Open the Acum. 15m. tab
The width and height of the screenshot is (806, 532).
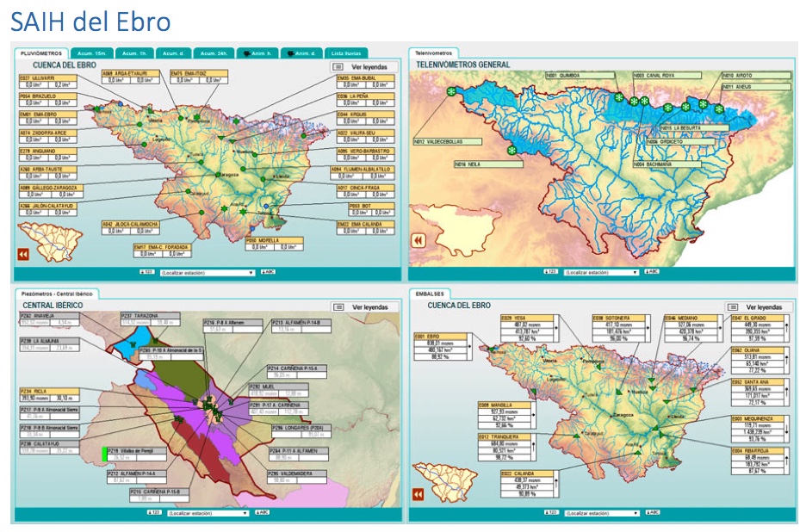tap(92, 53)
